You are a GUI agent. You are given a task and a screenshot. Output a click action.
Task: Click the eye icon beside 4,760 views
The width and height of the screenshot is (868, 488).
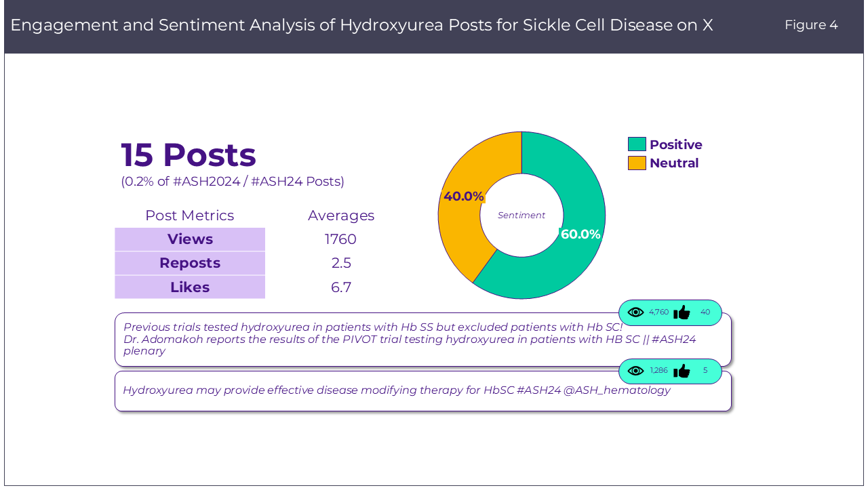click(635, 312)
